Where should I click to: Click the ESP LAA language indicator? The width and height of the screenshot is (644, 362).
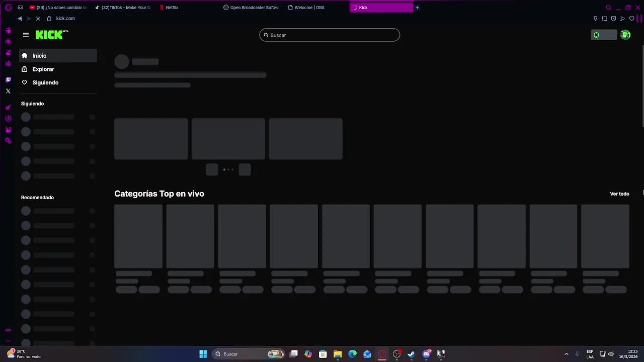pyautogui.click(x=590, y=354)
